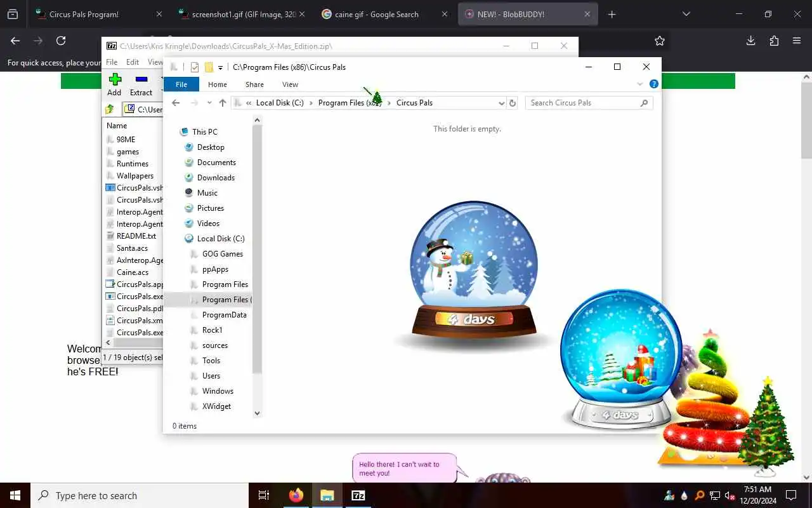Open the recent locations dropdown in Explorer

click(209, 103)
